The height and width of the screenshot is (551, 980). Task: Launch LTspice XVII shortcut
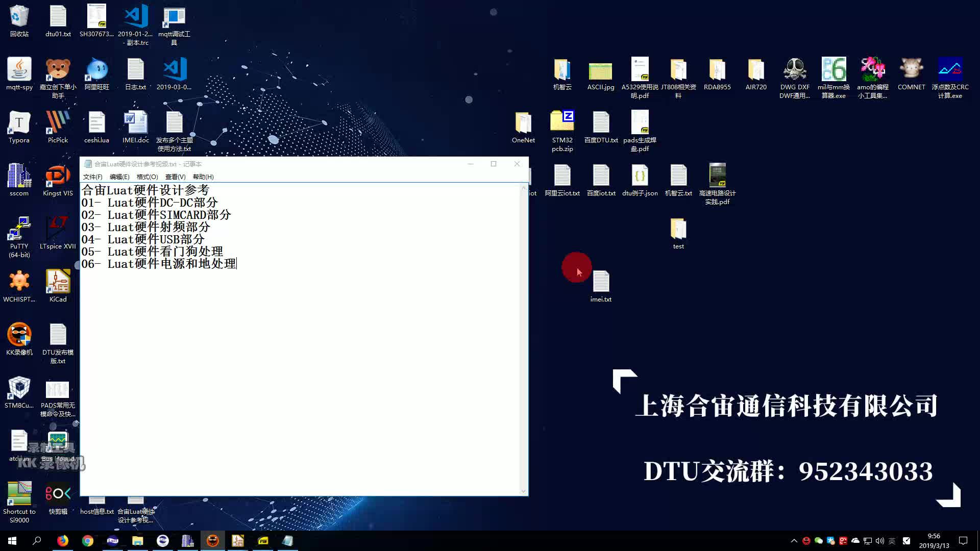(58, 233)
